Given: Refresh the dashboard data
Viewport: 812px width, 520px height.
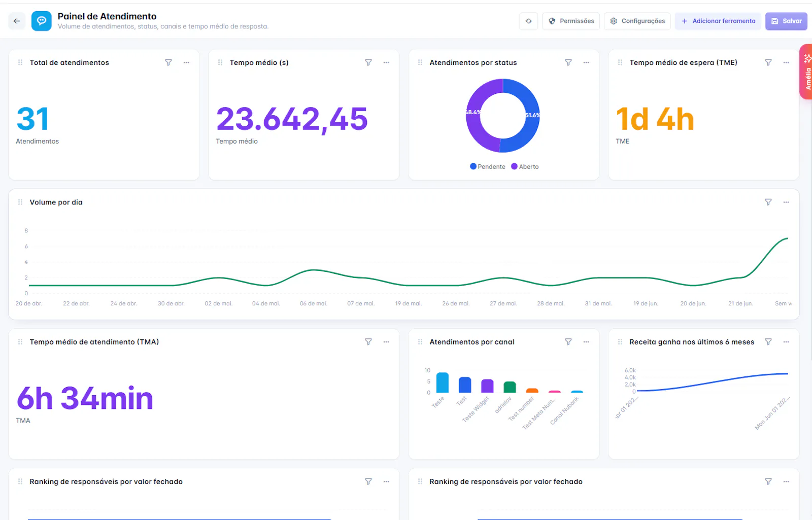Looking at the screenshot, I should [528, 21].
